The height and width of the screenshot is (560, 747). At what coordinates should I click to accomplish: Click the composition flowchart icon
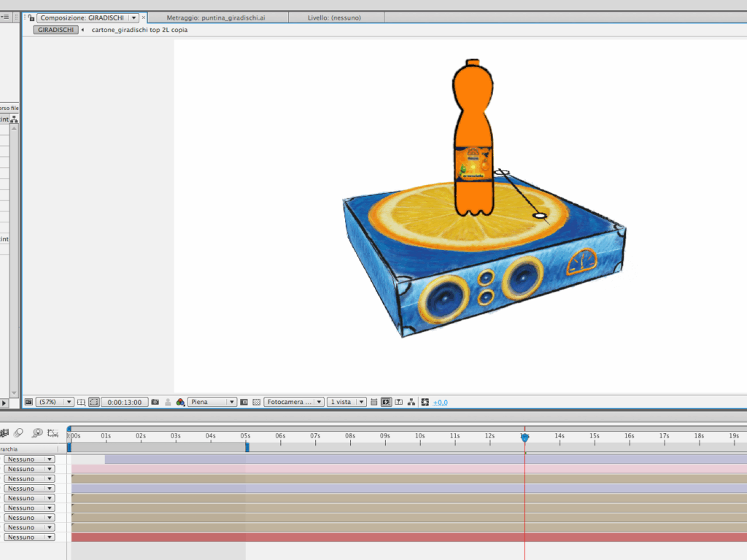coord(411,402)
